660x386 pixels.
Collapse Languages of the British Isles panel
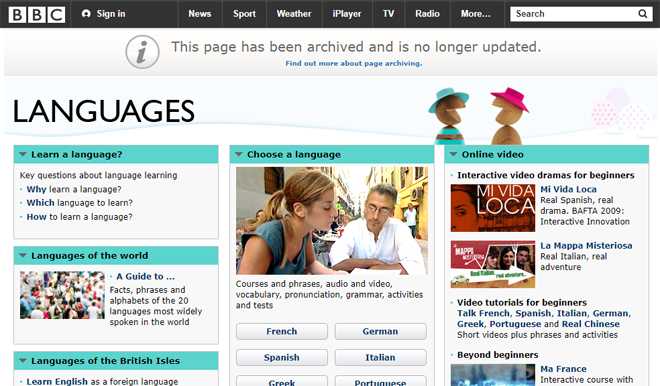tap(23, 361)
